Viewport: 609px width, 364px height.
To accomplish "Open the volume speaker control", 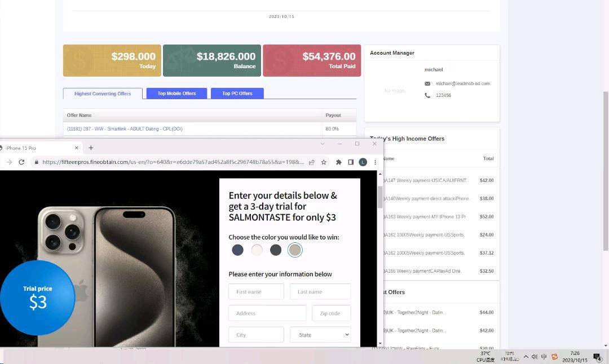I will coord(535,357).
